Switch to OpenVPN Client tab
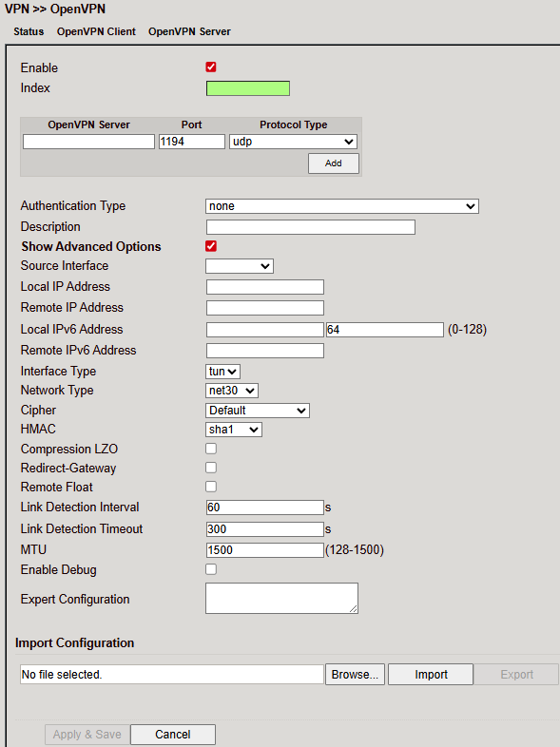Screen dimensions: 560x747 click(96, 31)
